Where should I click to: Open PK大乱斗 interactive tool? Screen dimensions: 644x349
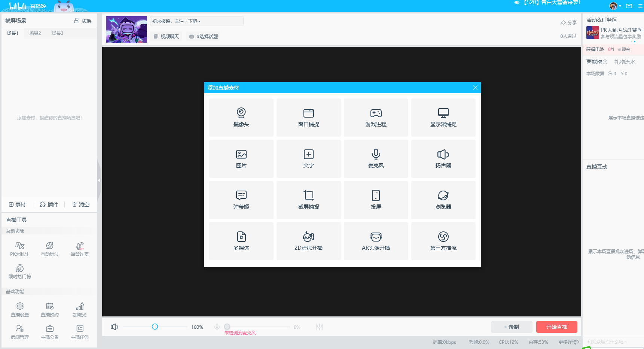(x=20, y=249)
